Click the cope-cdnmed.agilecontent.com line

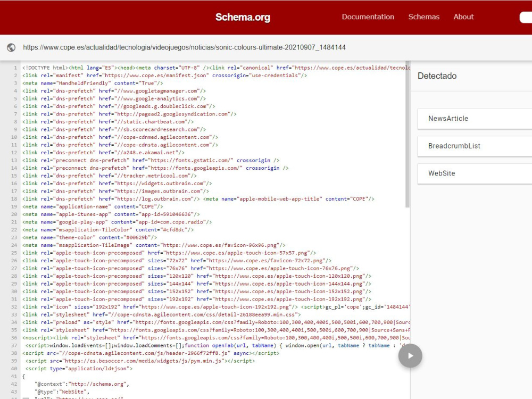click(120, 137)
